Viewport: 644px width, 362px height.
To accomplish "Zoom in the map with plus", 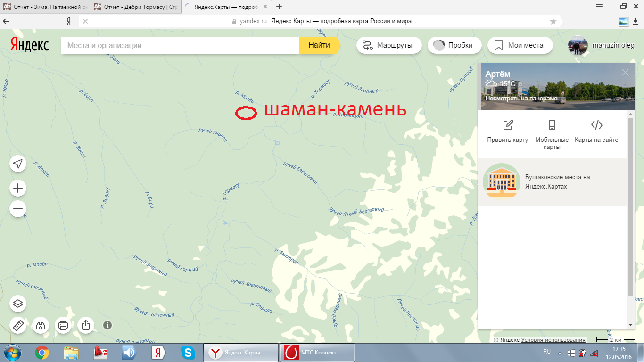I will pyautogui.click(x=18, y=189).
